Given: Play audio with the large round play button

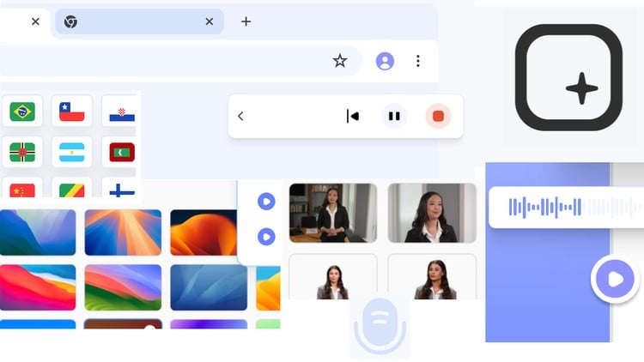Looking at the screenshot, I should pos(615,279).
